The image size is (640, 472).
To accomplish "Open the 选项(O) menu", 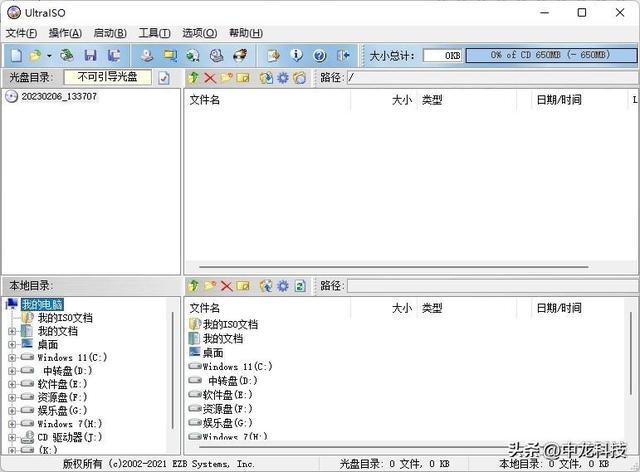I will pos(200,33).
